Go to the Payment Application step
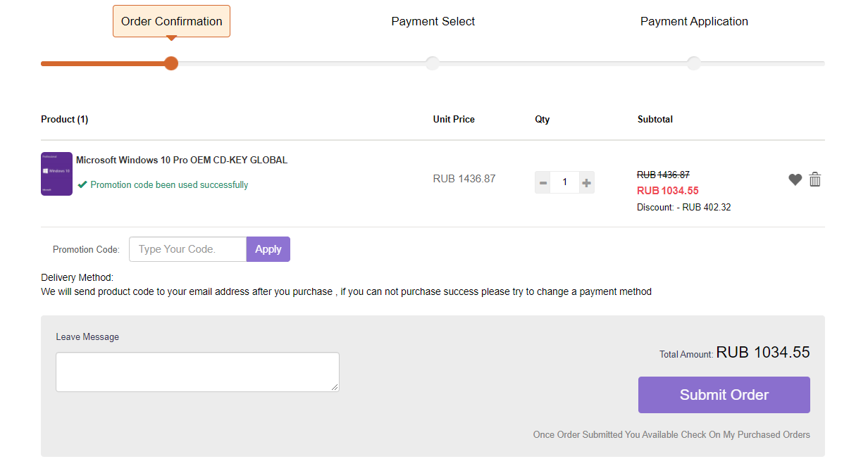 tap(694, 21)
